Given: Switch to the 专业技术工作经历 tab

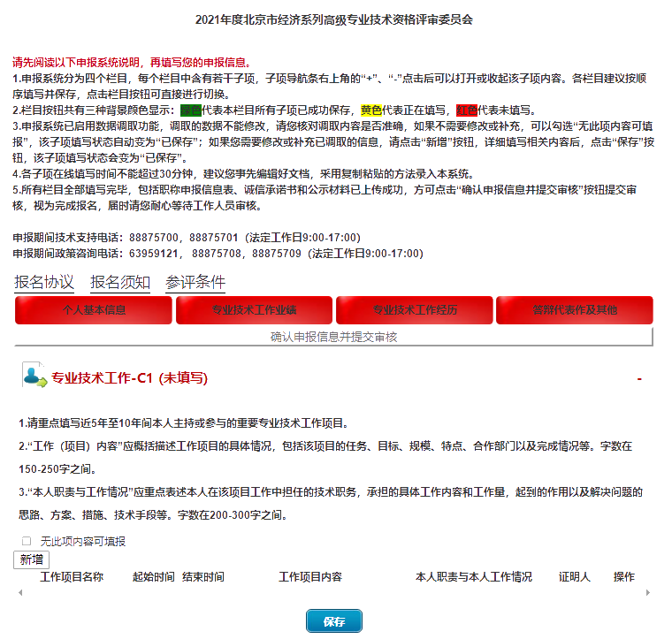Looking at the screenshot, I should [x=415, y=310].
